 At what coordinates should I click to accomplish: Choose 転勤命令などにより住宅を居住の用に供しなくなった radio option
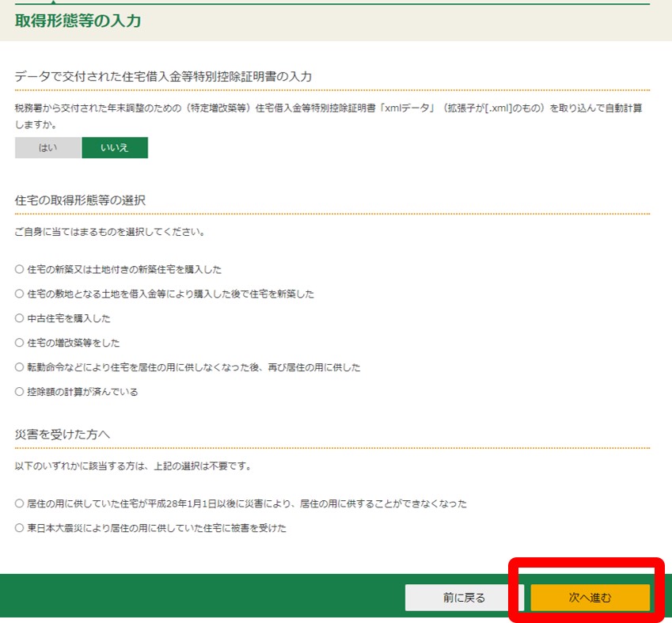[x=19, y=367]
